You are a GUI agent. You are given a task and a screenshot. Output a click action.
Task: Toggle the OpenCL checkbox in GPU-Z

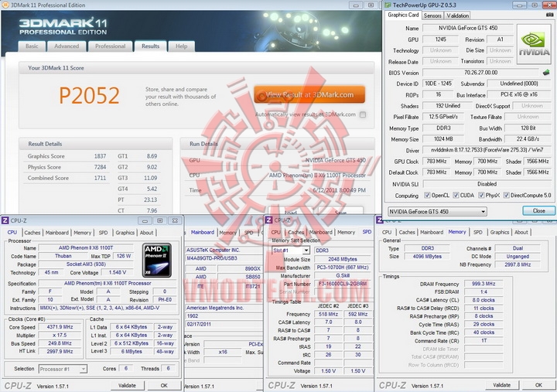tap(427, 196)
